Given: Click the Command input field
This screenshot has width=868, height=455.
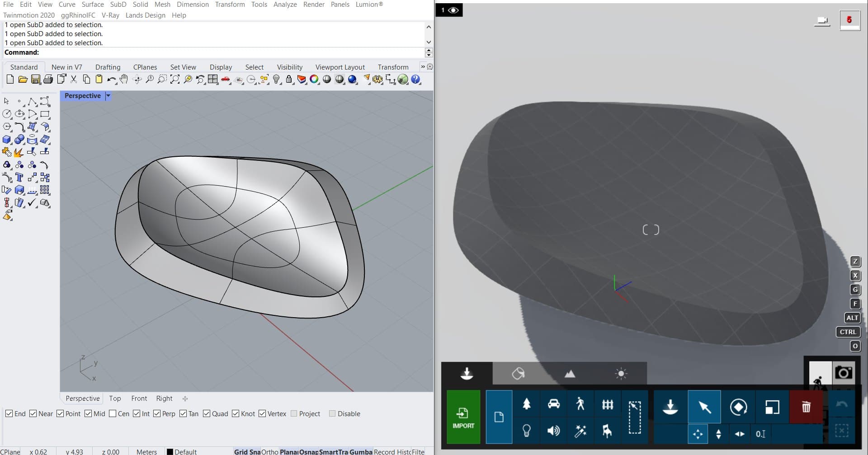Looking at the screenshot, I should tap(226, 52).
